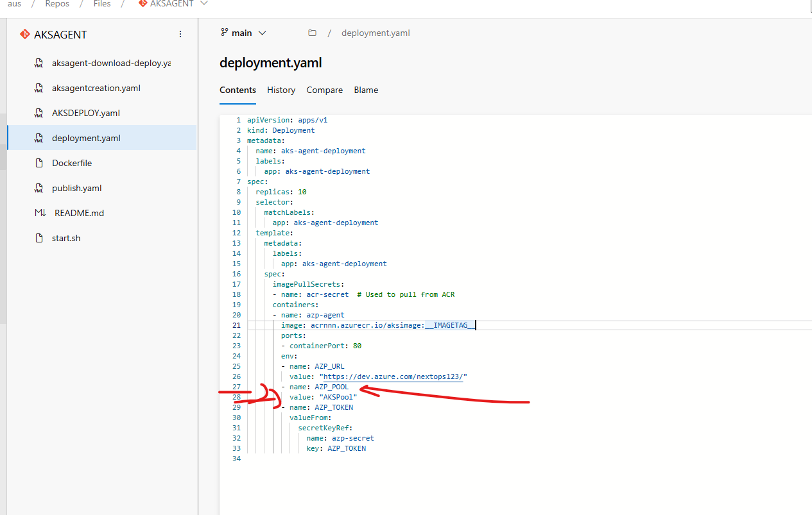
Task: Click 'name: aks-agent-deployment' on line 4
Action: (x=311, y=151)
